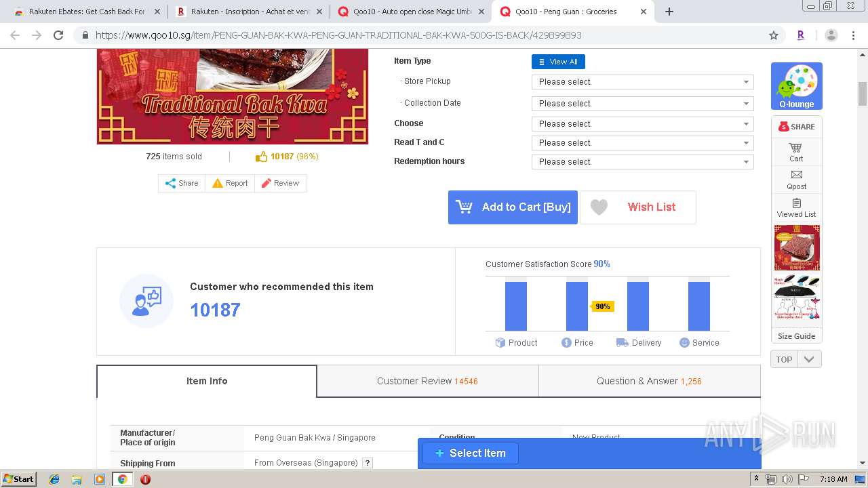The height and width of the screenshot is (488, 868).
Task: Click the Select Item button
Action: coord(471,453)
